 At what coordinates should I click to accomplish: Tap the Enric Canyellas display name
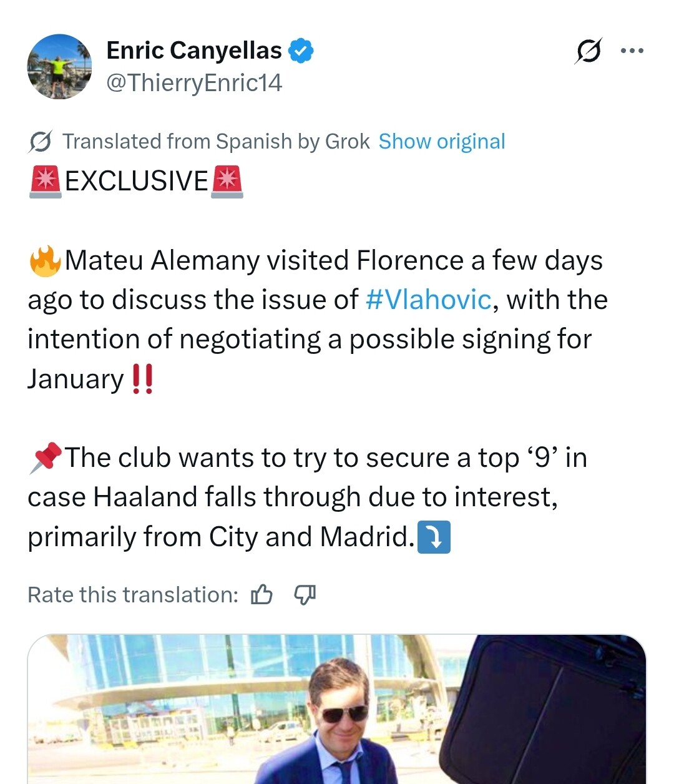(x=194, y=51)
